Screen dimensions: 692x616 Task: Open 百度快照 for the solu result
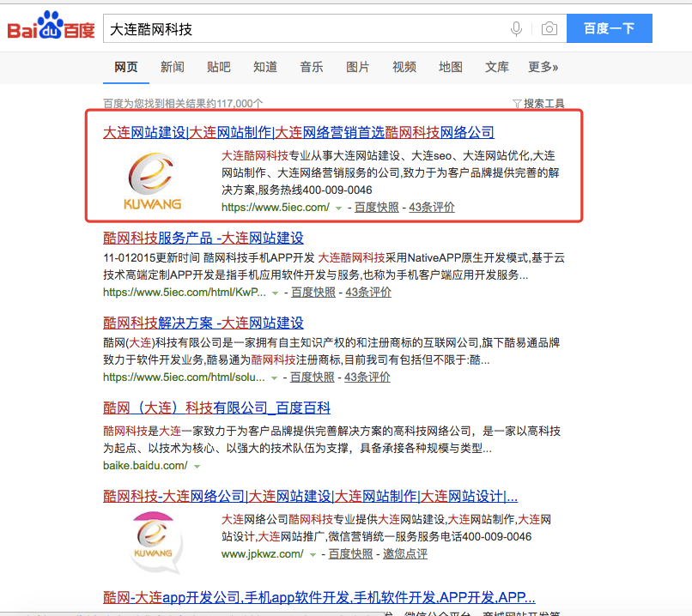tap(312, 377)
